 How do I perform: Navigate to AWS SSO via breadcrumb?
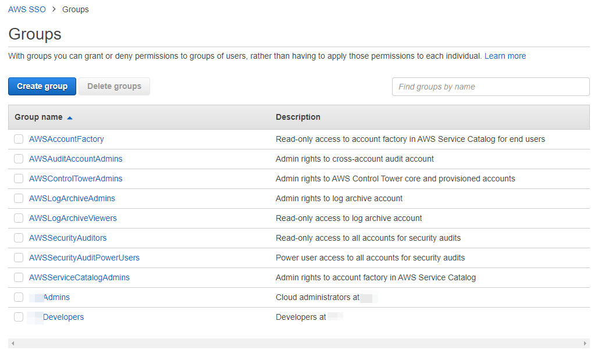point(27,9)
